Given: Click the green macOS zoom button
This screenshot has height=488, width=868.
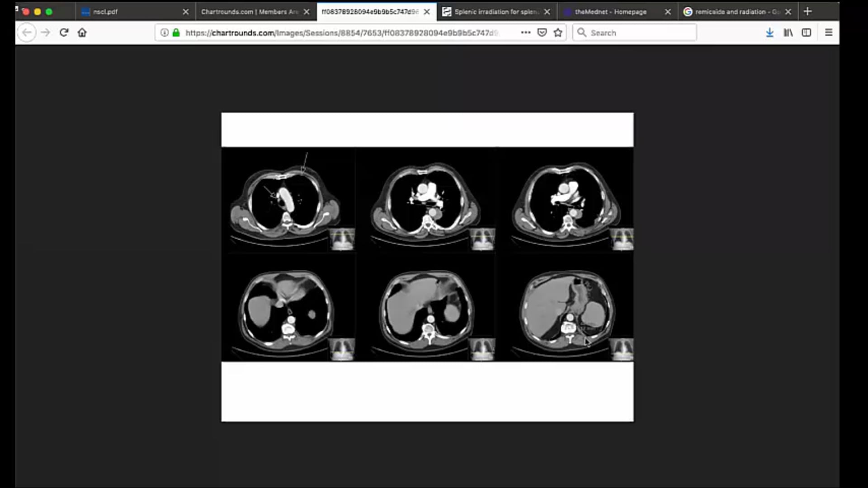Looking at the screenshot, I should (x=48, y=12).
